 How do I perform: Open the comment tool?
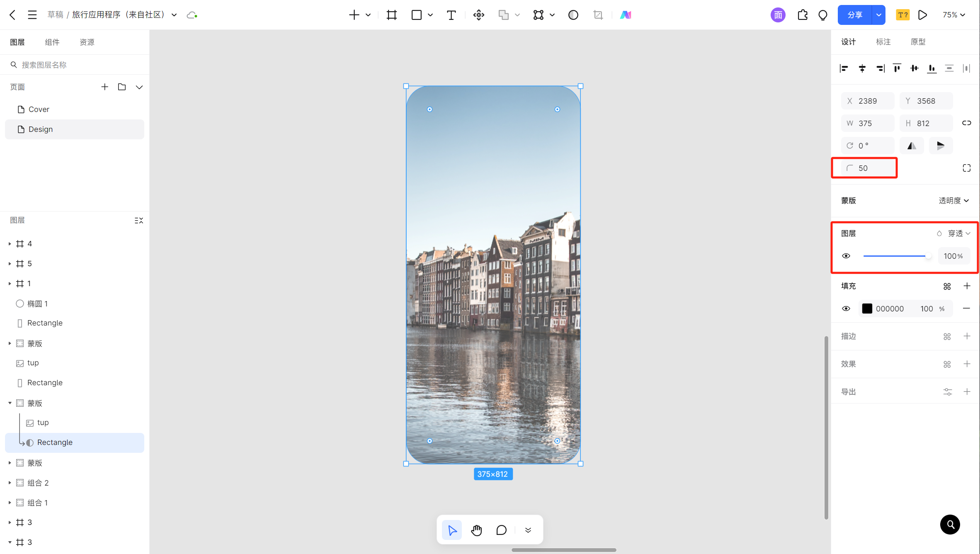click(x=501, y=530)
